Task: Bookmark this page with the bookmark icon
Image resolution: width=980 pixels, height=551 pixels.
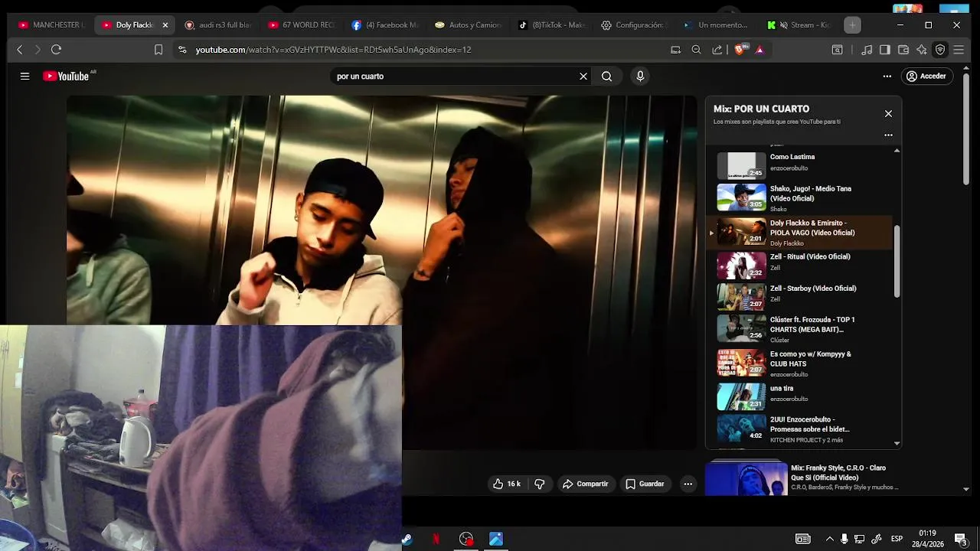Action: point(158,50)
